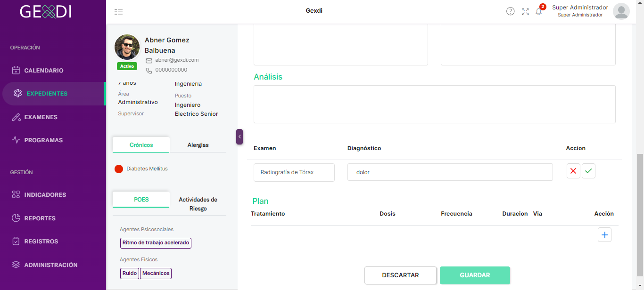Switch to the Alergias tab
644x290 pixels.
coord(198,145)
